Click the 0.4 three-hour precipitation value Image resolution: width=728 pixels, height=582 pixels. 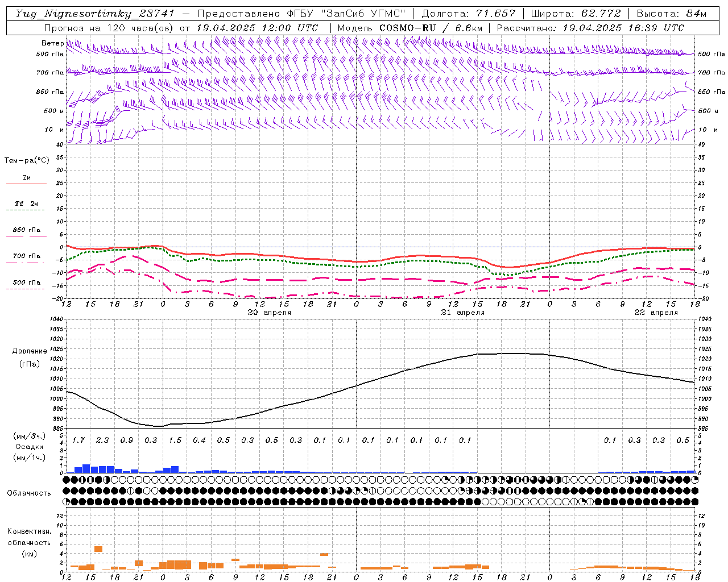(x=199, y=440)
